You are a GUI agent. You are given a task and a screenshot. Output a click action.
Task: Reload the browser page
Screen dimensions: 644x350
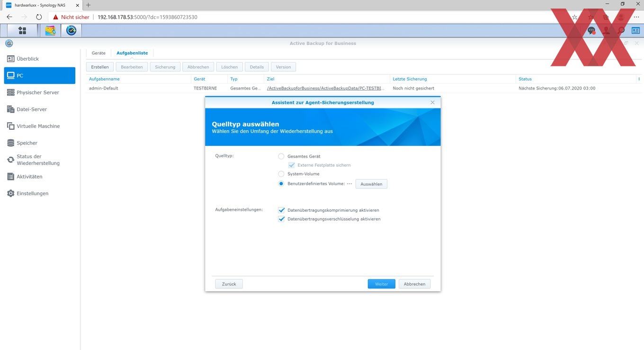pyautogui.click(x=39, y=17)
